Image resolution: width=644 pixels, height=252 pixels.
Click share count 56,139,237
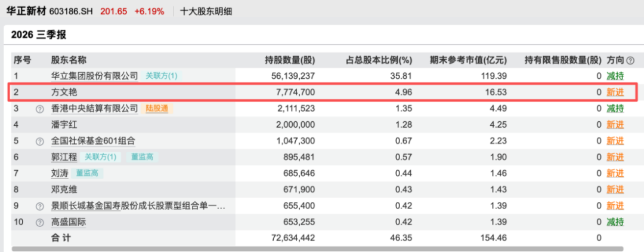(293, 76)
